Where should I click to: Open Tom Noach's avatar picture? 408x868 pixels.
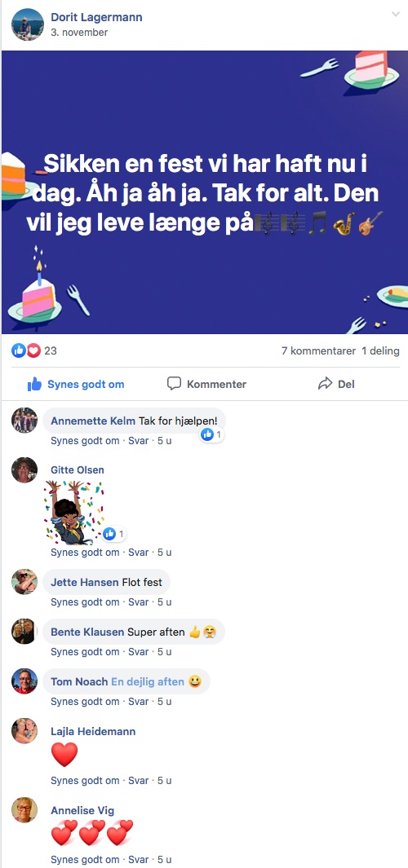pyautogui.click(x=24, y=681)
